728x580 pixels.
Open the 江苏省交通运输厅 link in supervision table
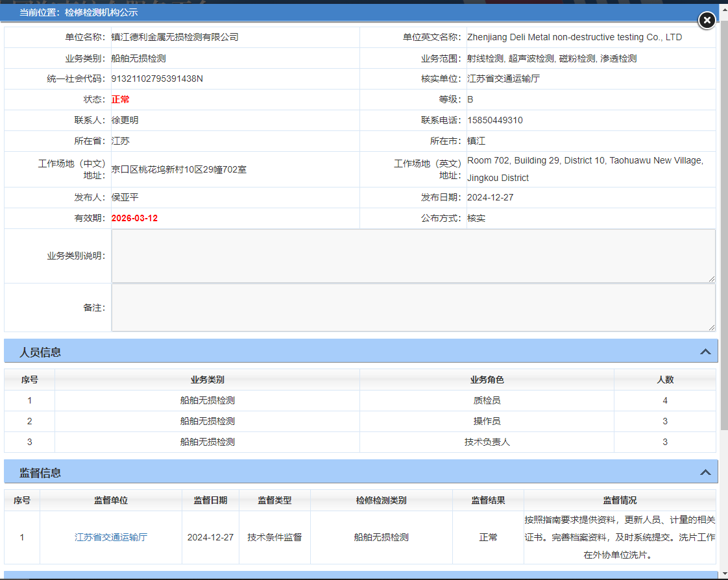pos(111,537)
